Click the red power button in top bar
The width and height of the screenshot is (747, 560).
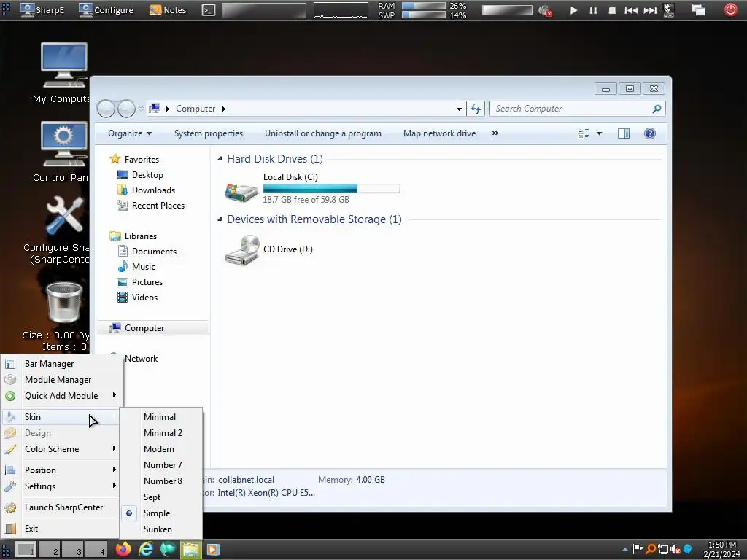click(x=730, y=9)
